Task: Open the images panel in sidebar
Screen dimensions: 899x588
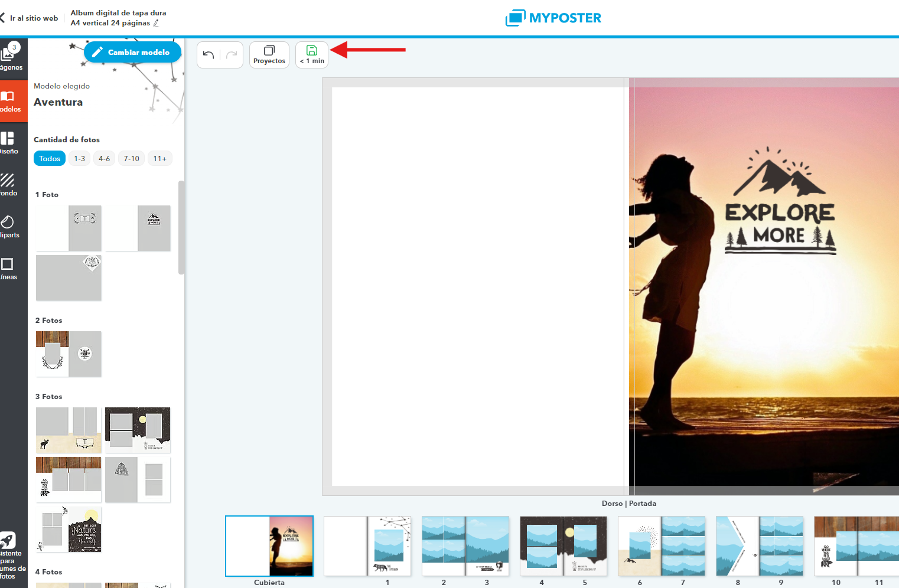Action: [x=12, y=58]
